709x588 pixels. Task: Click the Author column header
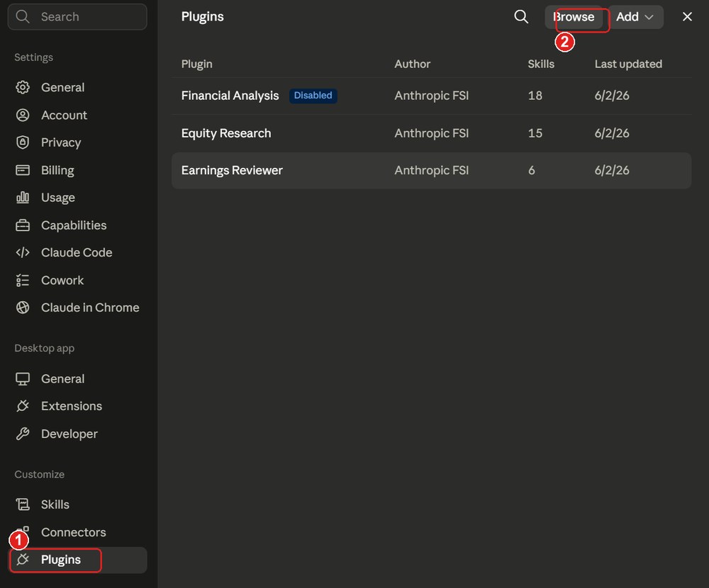(413, 64)
